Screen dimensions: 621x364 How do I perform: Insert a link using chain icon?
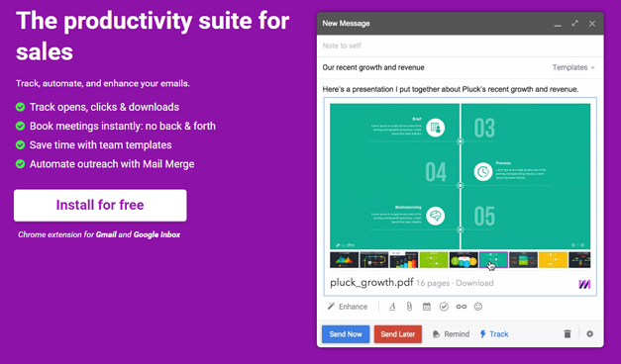click(461, 307)
